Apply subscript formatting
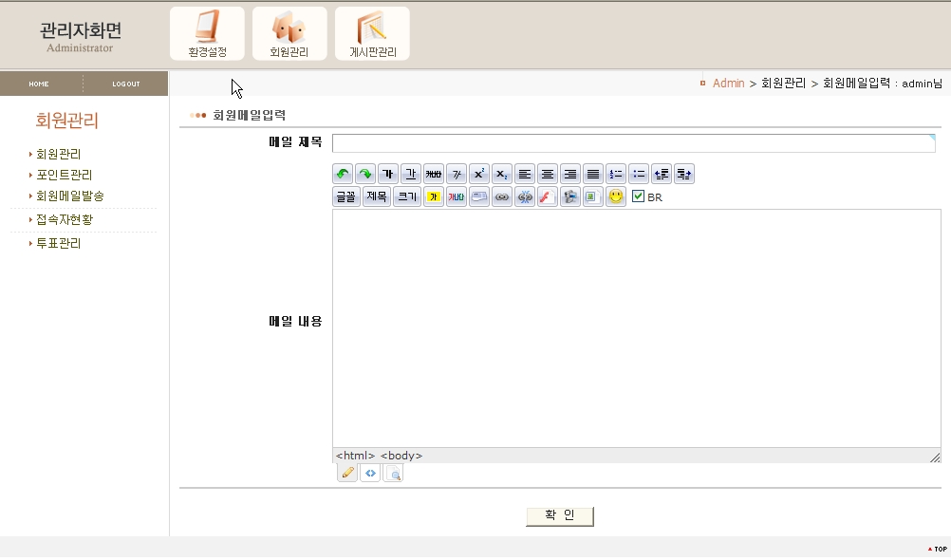Viewport: 951px width, 560px height. [502, 174]
